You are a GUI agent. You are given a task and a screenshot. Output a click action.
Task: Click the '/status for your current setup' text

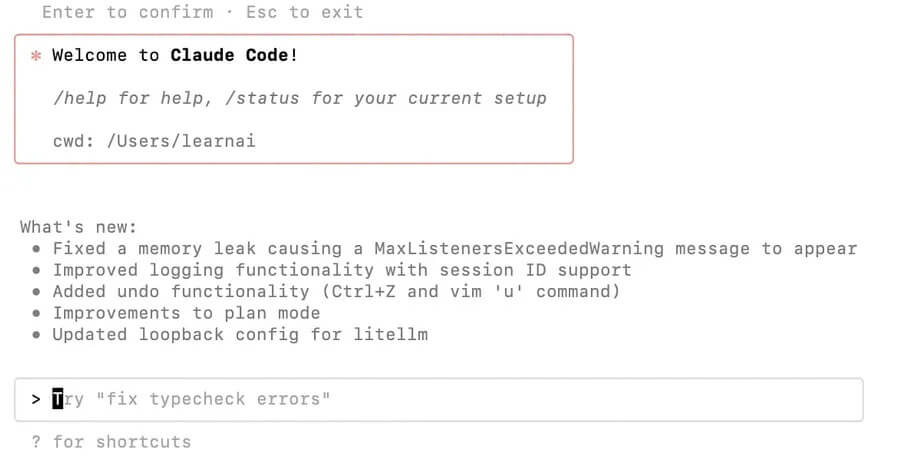click(x=386, y=98)
